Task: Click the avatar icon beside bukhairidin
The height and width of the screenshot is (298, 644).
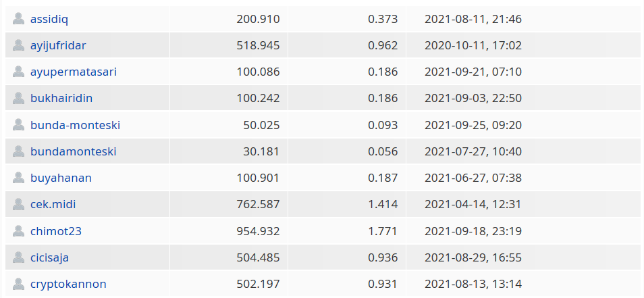Action: [18, 98]
